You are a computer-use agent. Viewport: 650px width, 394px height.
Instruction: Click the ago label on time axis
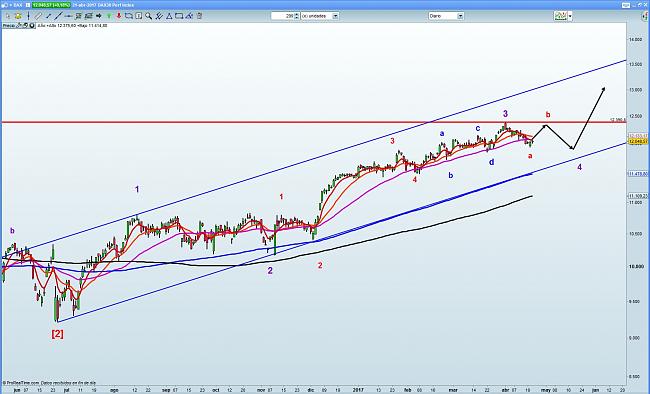114,390
